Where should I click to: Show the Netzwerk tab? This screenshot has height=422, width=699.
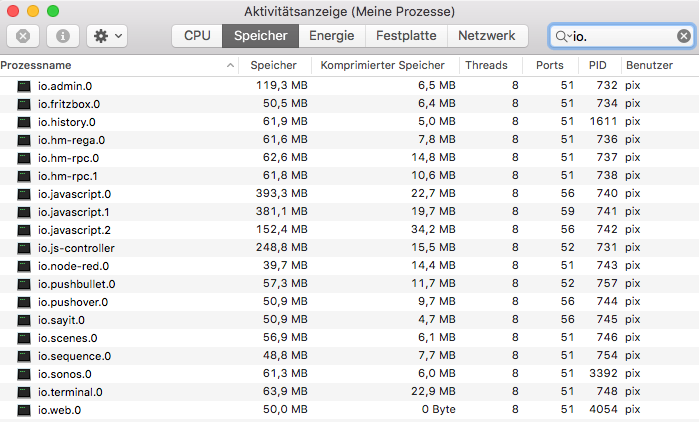pos(486,36)
